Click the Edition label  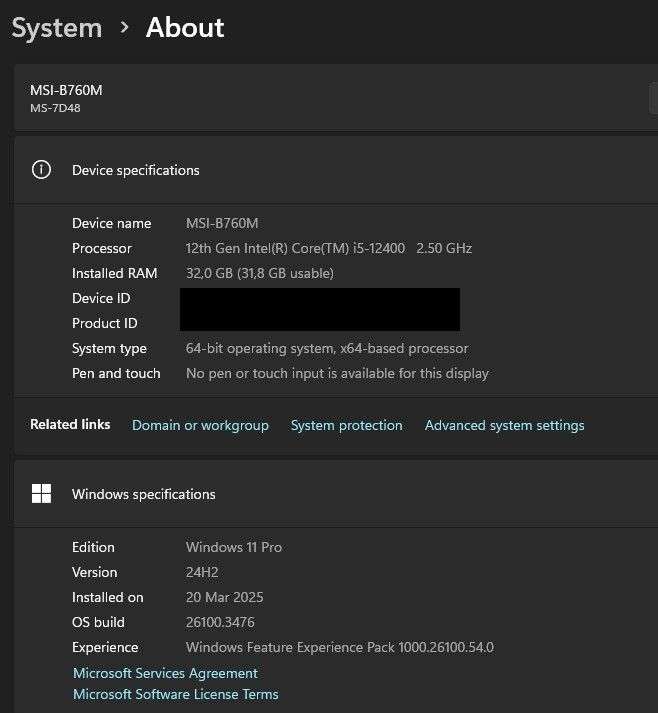93,547
